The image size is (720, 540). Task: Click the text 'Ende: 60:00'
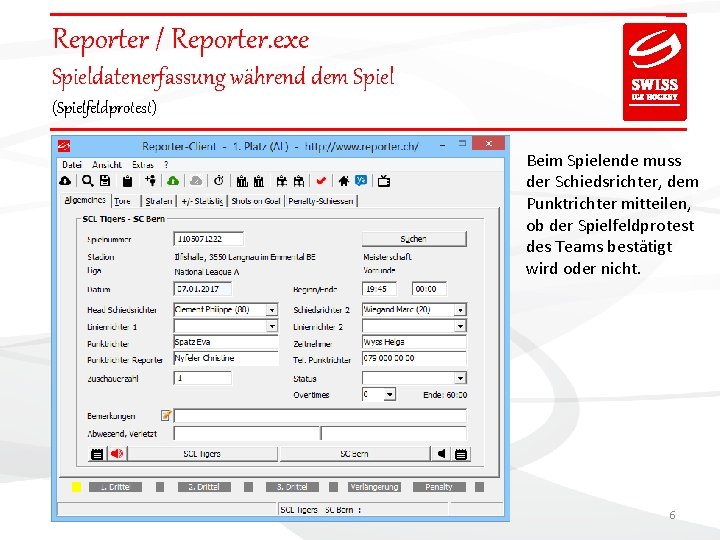coord(445,395)
